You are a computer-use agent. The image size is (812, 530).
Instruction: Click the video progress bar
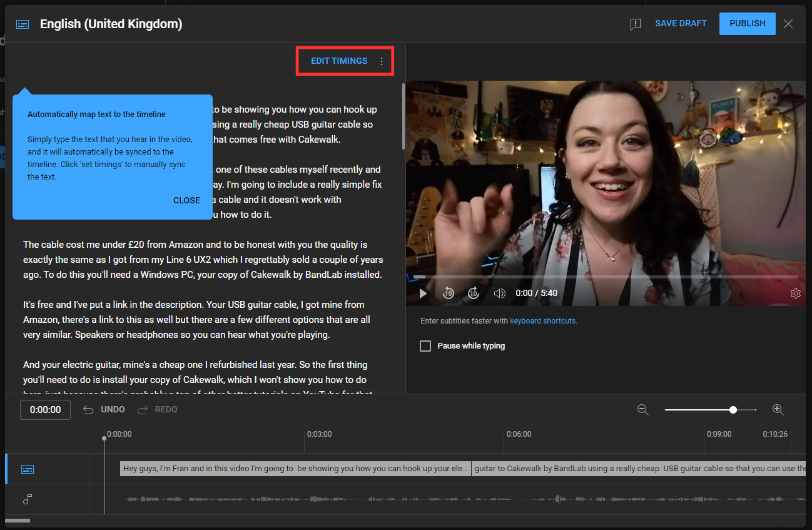(606, 277)
